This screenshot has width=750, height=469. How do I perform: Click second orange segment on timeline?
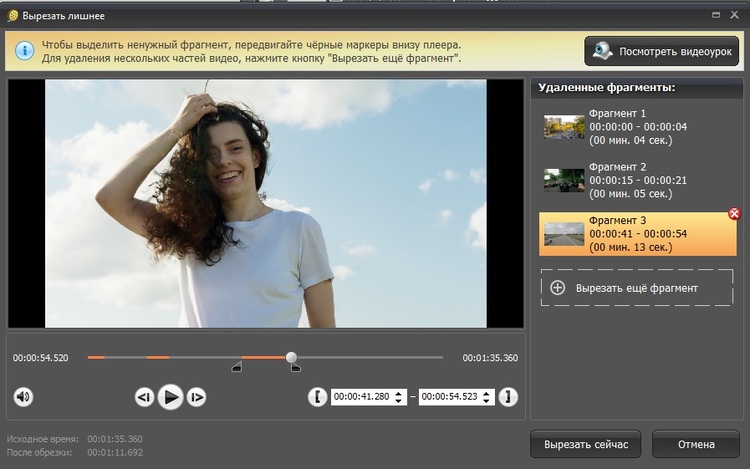point(158,357)
